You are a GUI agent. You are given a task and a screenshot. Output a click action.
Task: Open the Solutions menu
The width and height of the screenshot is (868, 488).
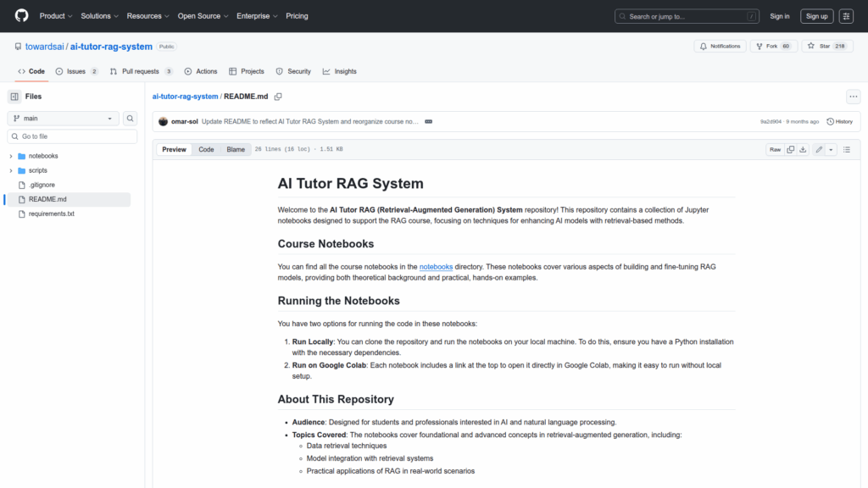pos(100,16)
